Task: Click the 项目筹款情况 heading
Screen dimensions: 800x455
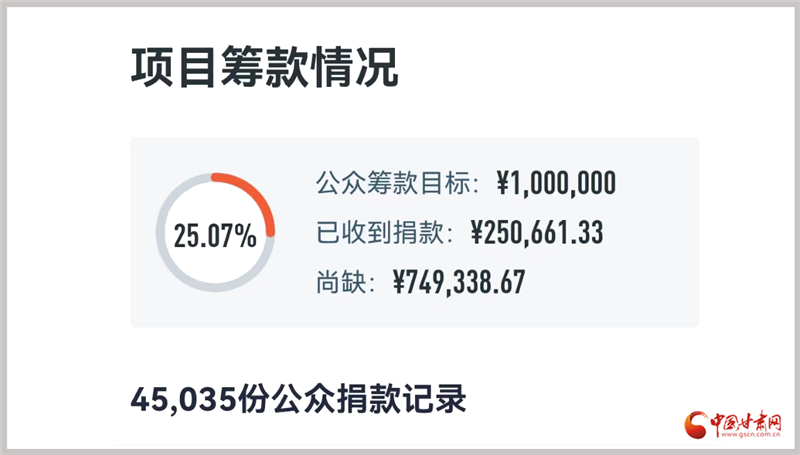Action: pos(264,67)
